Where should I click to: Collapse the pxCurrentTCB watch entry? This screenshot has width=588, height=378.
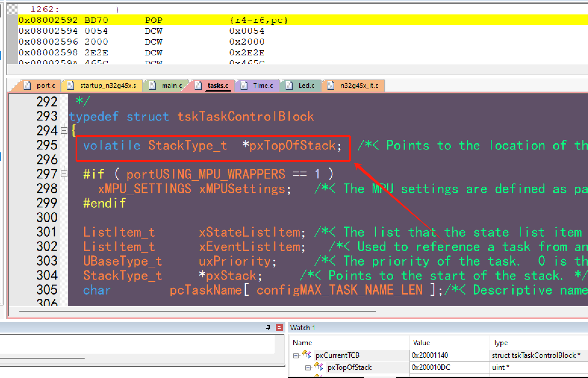[296, 355]
